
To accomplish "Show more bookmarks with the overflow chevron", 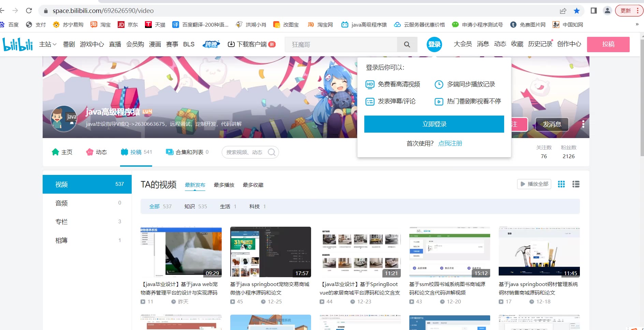I will coord(637,25).
